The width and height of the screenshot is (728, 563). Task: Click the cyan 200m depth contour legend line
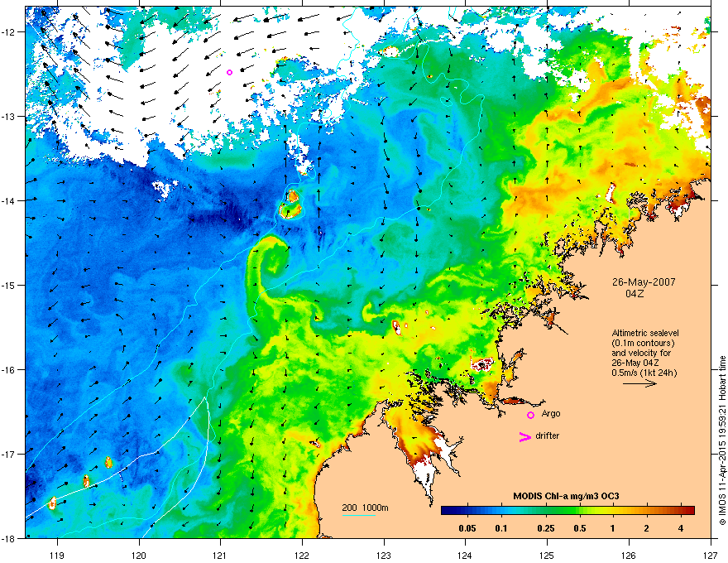pyautogui.click(x=359, y=515)
